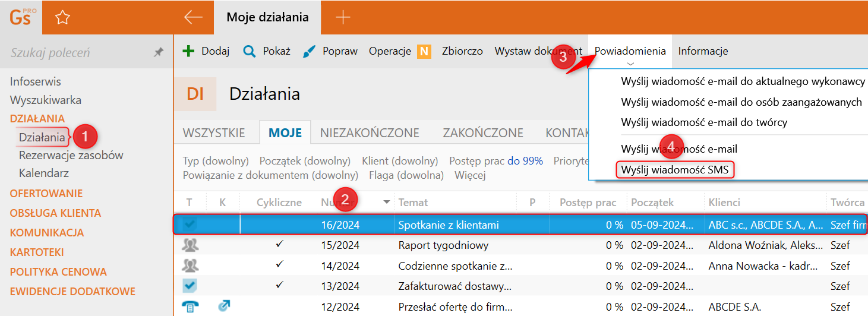Open Kalendarz in the sidebar
868x316 pixels.
(x=44, y=173)
